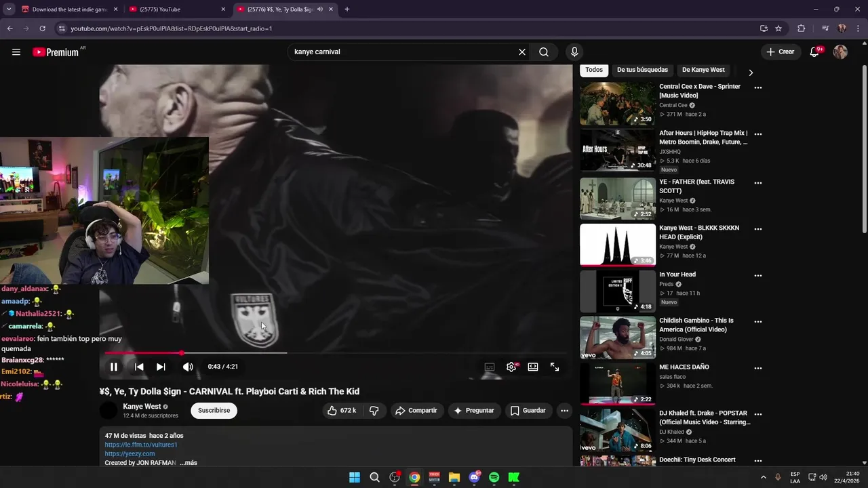Image resolution: width=868 pixels, height=488 pixels.
Task: Open Chrome media controls icon
Action: (x=825, y=28)
